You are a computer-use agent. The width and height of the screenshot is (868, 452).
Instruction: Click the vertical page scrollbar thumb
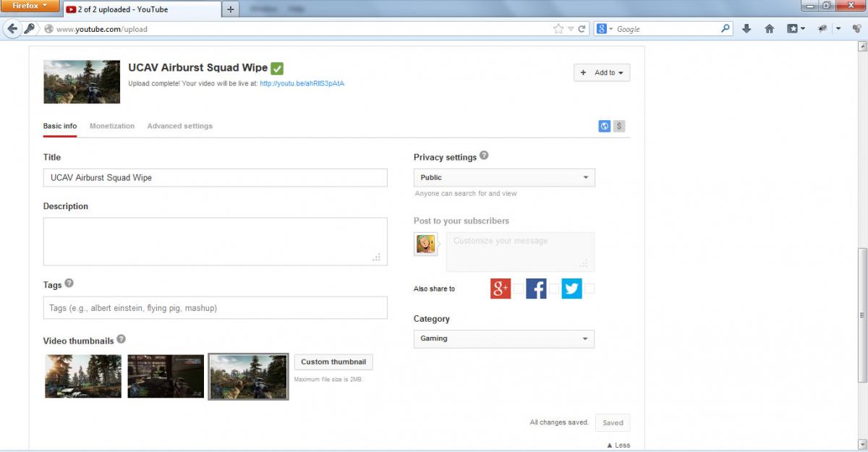[x=861, y=315]
